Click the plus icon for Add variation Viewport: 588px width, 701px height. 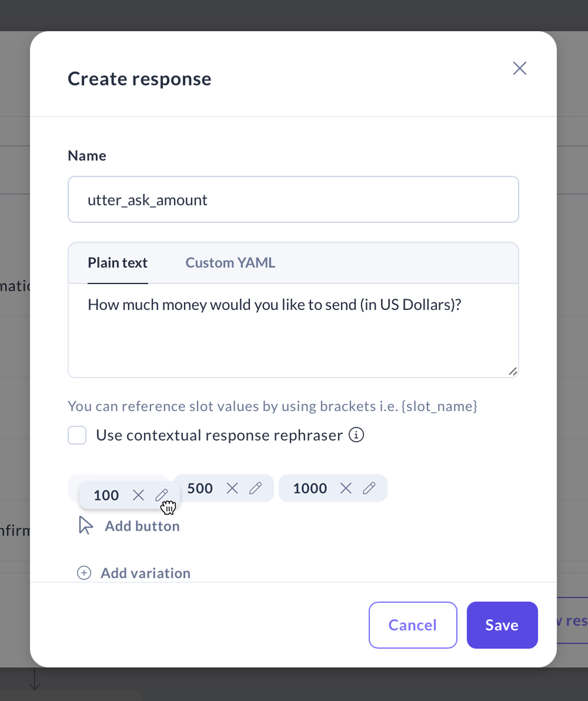coord(84,573)
